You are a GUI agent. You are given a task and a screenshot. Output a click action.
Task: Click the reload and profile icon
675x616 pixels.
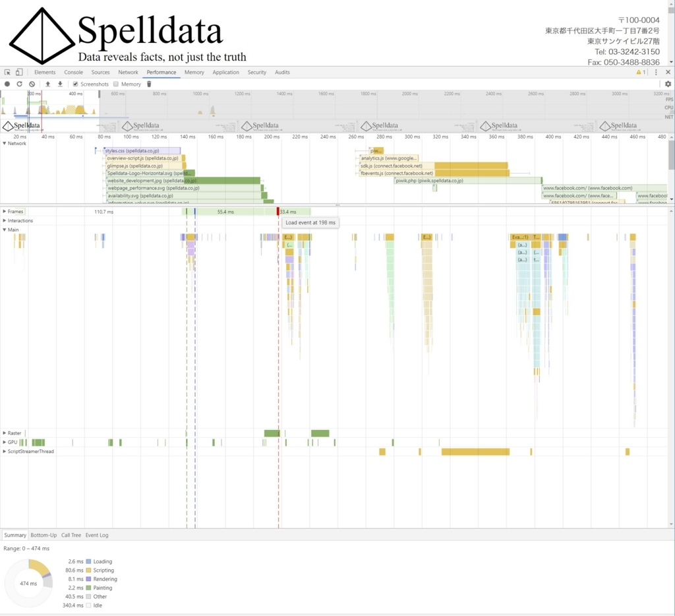[19, 84]
